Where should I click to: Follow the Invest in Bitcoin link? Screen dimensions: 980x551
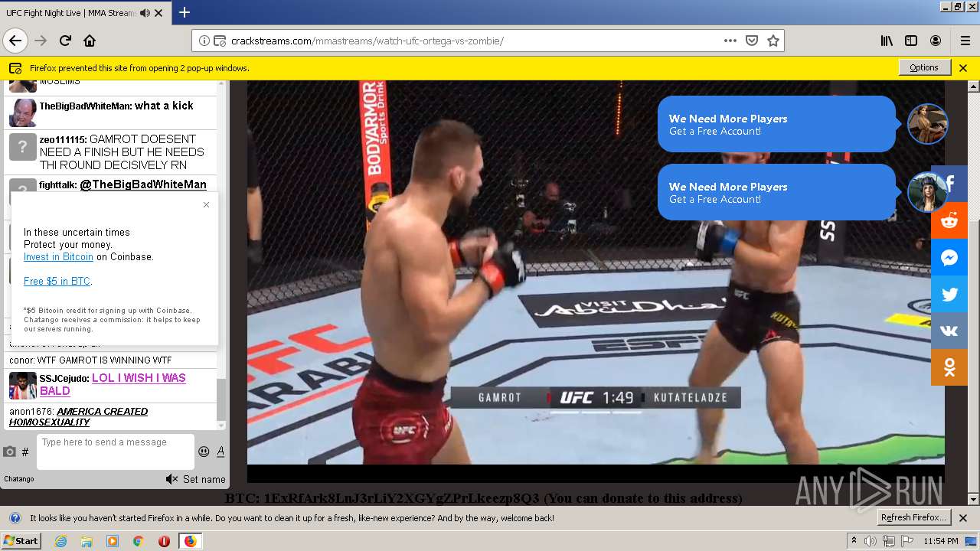[58, 256]
